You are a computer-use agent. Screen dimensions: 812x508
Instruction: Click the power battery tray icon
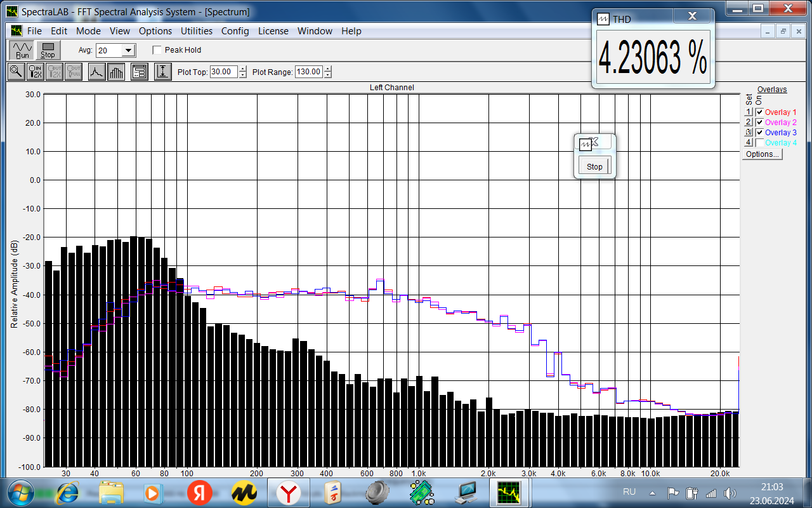click(x=691, y=493)
